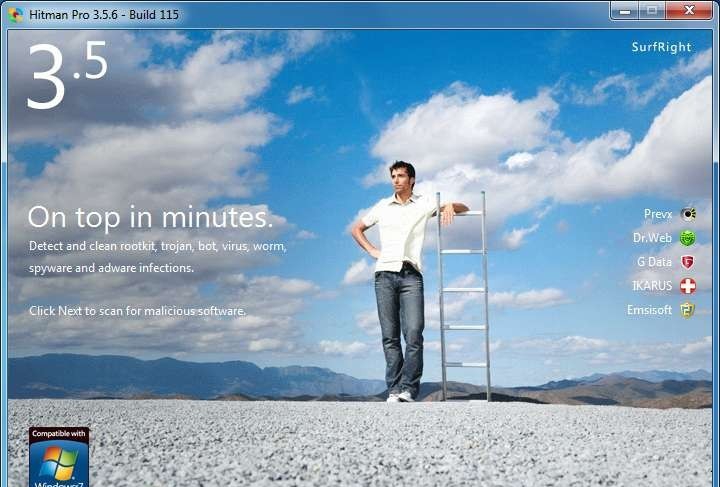This screenshot has height=487, width=720.
Task: Click the IKARUS label
Action: 652,286
